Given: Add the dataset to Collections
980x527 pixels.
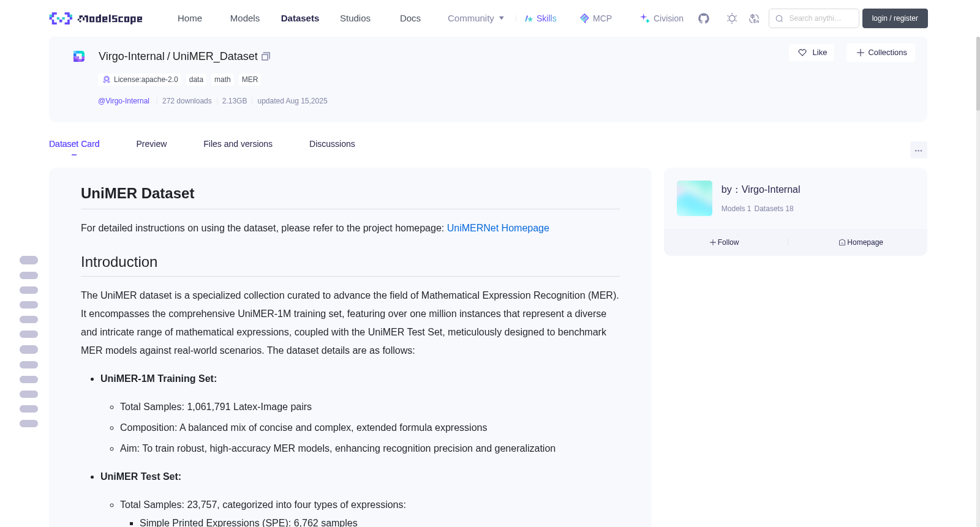Looking at the screenshot, I should pyautogui.click(x=881, y=53).
